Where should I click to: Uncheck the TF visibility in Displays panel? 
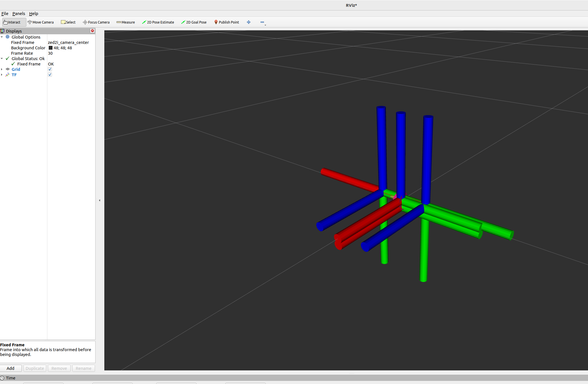50,75
